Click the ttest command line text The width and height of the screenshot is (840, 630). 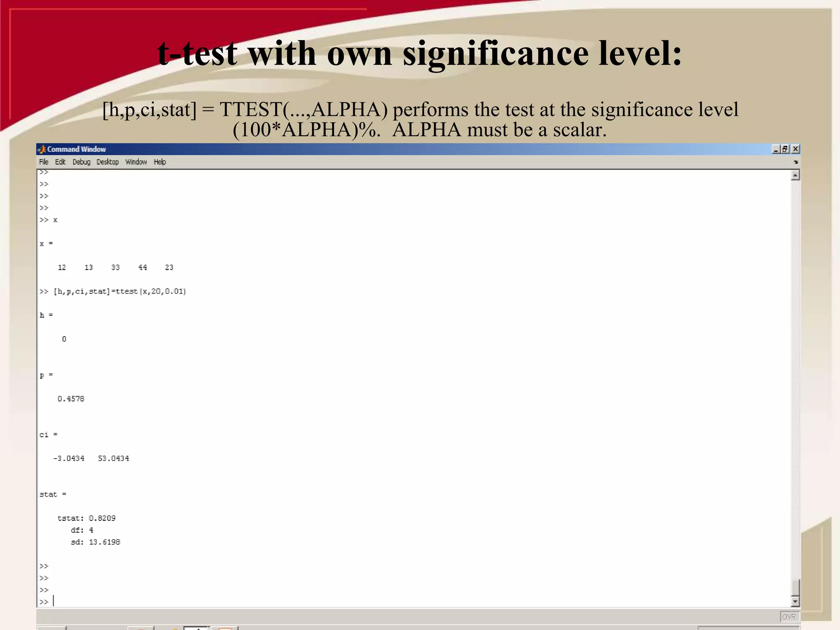point(113,292)
